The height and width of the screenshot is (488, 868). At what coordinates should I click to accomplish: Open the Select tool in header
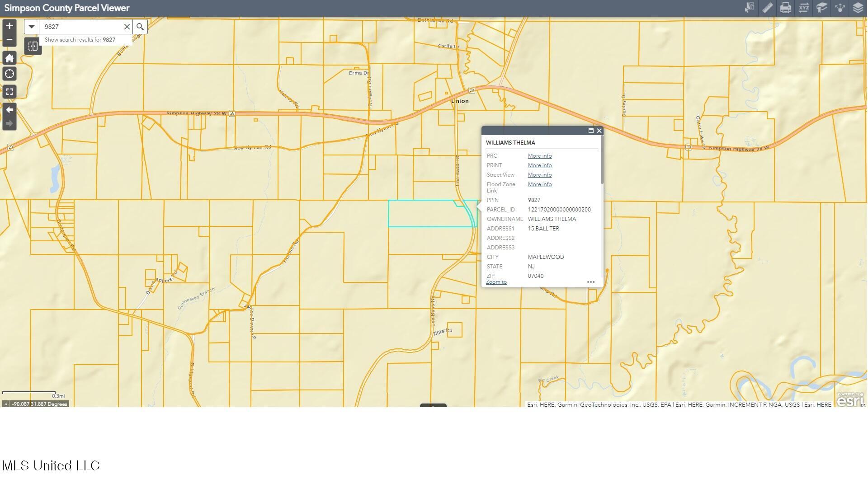(749, 8)
